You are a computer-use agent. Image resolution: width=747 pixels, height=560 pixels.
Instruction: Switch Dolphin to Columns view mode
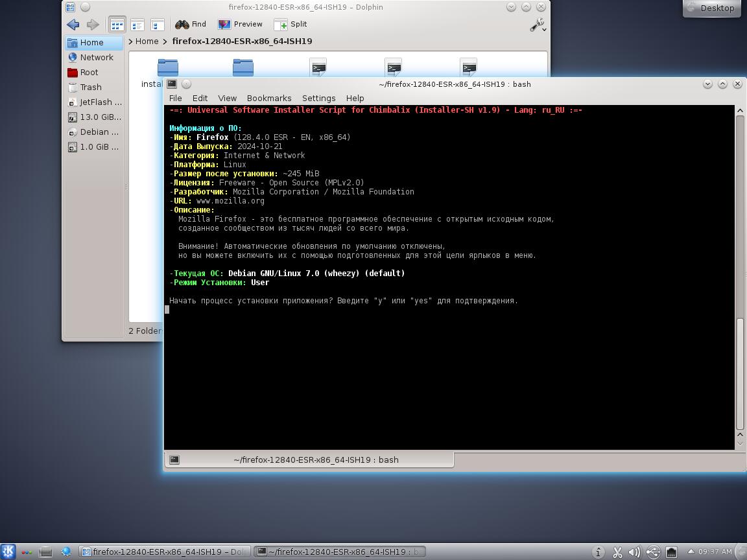pos(158,25)
